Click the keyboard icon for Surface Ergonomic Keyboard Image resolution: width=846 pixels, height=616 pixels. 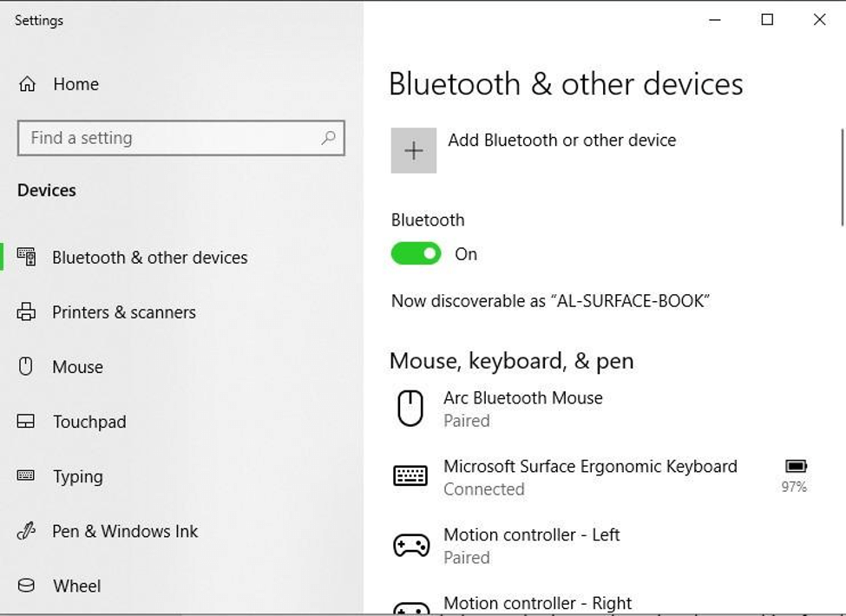(408, 475)
